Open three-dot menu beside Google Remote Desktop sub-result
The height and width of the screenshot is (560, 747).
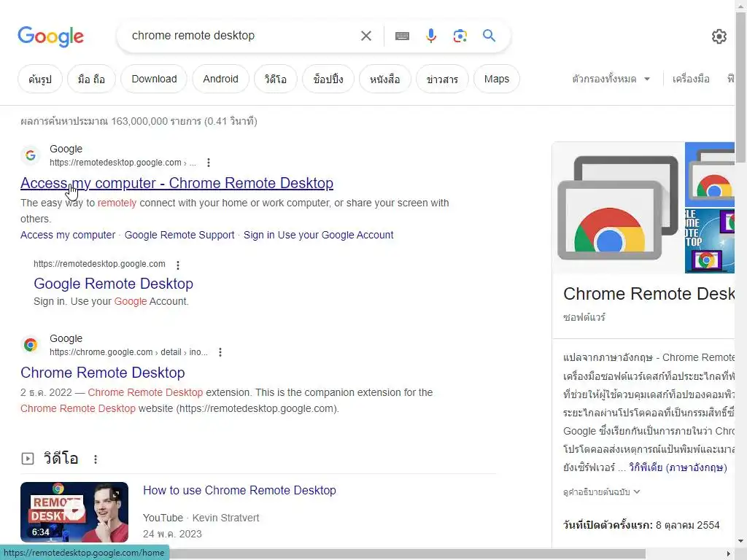[x=178, y=265]
